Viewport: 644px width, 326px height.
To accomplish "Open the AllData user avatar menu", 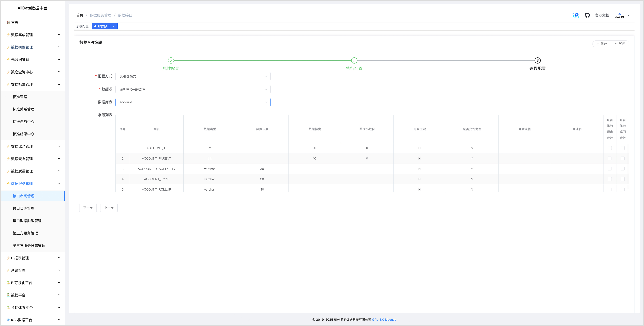I will coord(620,15).
